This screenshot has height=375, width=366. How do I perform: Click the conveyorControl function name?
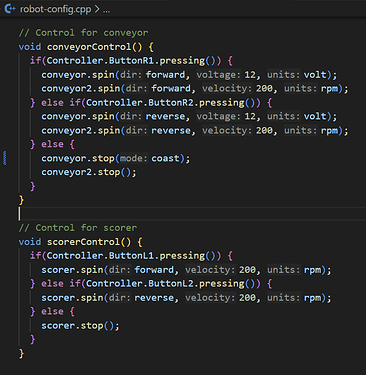click(89, 47)
